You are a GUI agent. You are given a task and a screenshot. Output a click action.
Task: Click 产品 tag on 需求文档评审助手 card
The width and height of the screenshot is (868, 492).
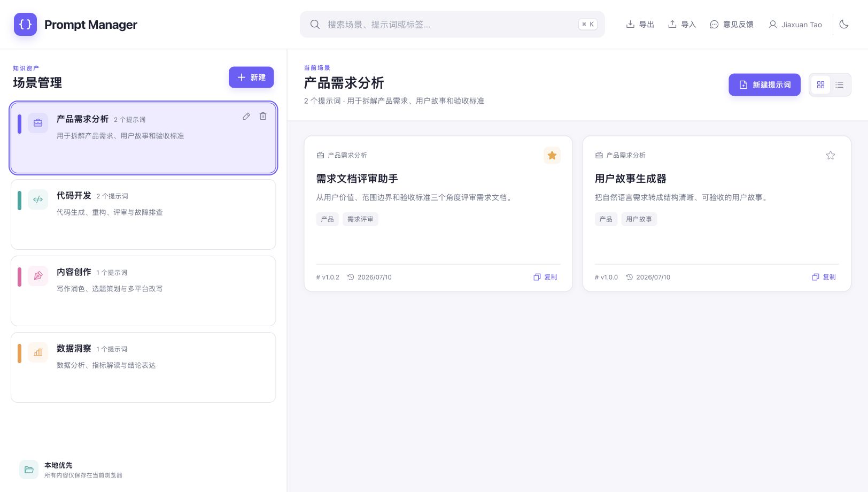tap(327, 219)
